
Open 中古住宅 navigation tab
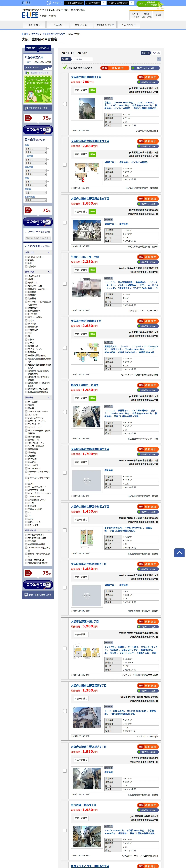pyautogui.click(x=58, y=25)
